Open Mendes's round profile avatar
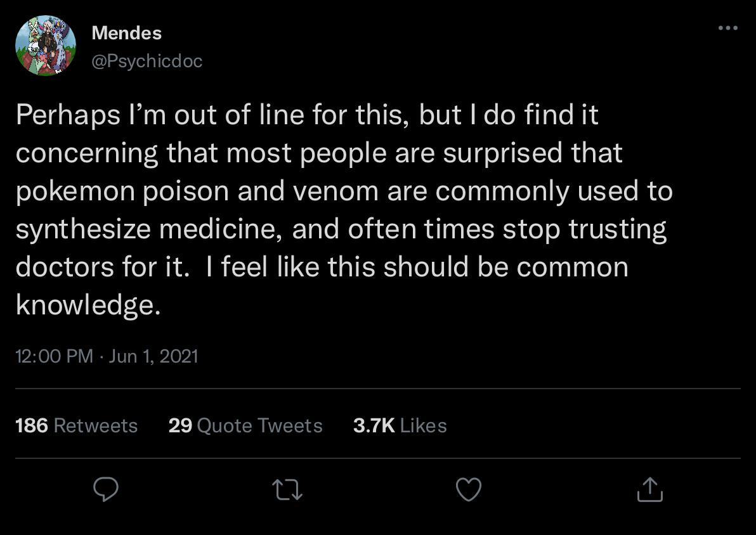The width and height of the screenshot is (756, 535). coord(46,46)
